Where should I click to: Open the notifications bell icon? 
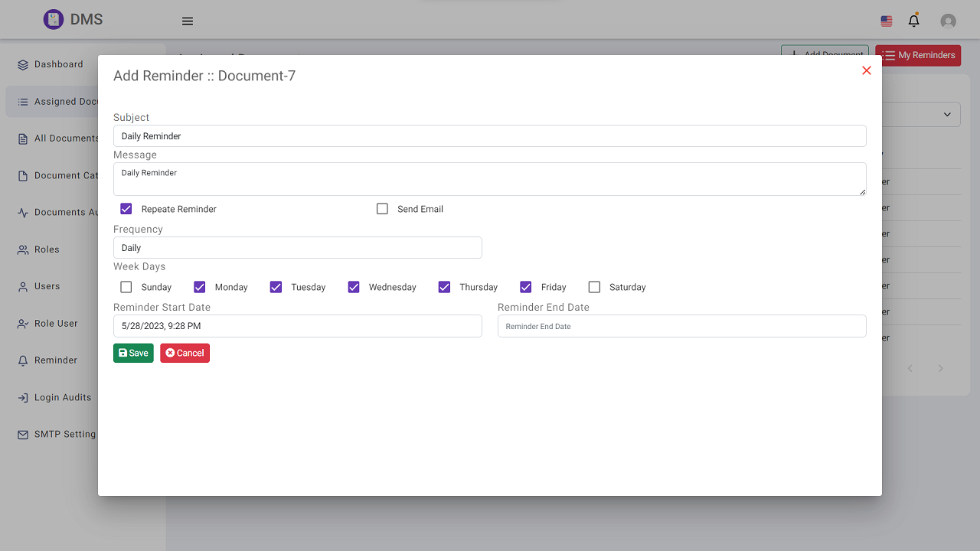[x=913, y=21]
